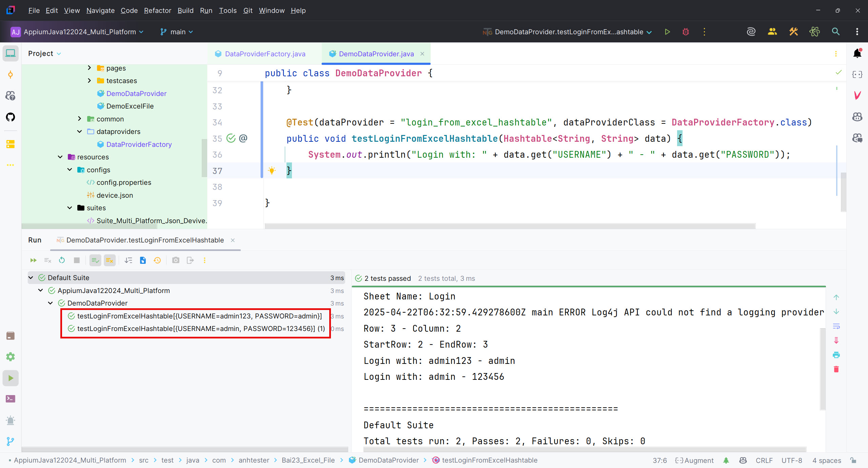Select test result with USERNAME=admin123
868x468 pixels.
tap(199, 316)
